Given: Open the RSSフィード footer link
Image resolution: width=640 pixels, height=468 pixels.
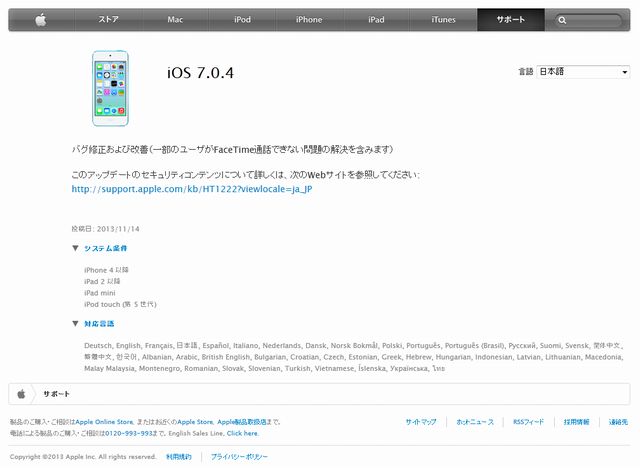Looking at the screenshot, I should coord(529,422).
